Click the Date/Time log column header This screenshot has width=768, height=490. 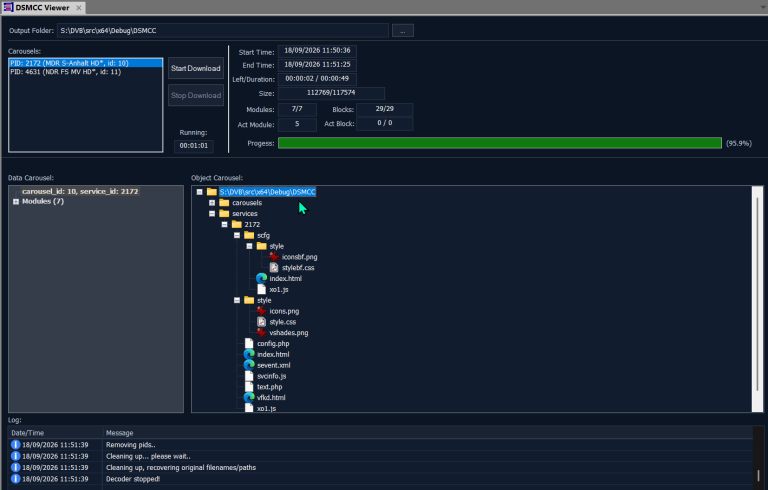point(55,433)
